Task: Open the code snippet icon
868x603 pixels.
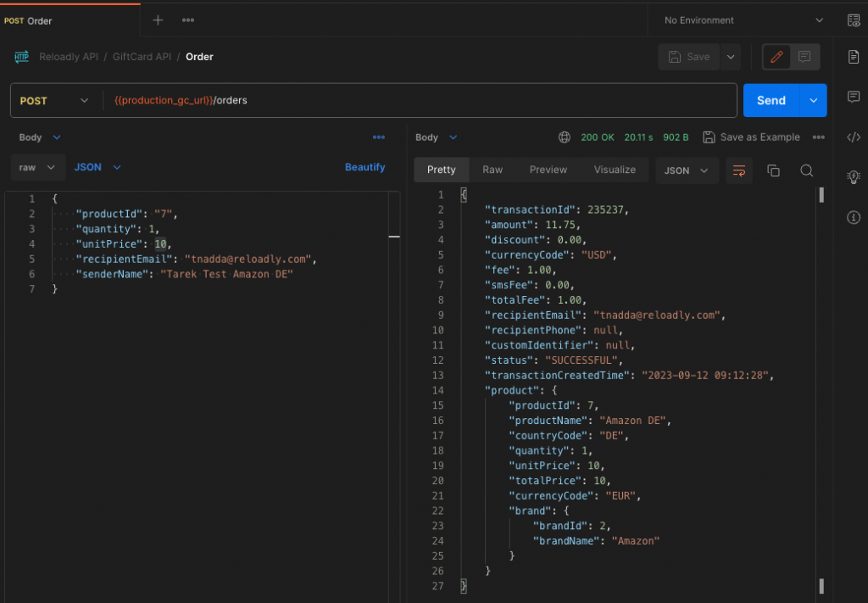Action: tap(854, 137)
